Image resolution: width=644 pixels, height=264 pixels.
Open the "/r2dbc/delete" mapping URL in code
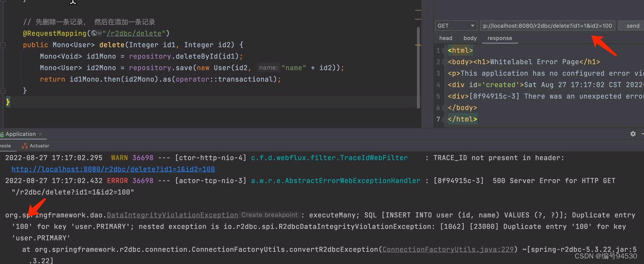134,34
